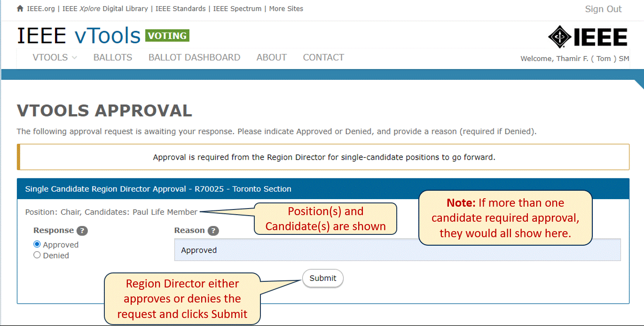This screenshot has height=326, width=644.
Task: Click into the Reason text field
Action: [x=397, y=250]
